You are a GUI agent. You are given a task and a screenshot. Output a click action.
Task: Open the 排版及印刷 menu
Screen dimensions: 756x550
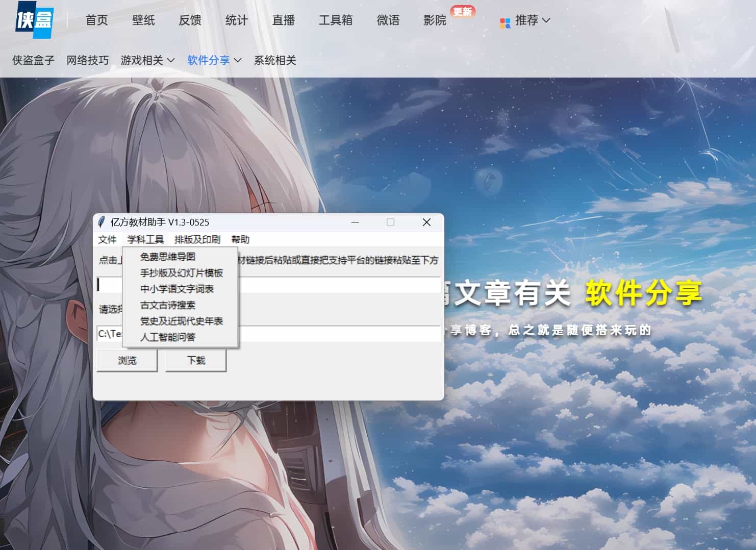coord(197,239)
